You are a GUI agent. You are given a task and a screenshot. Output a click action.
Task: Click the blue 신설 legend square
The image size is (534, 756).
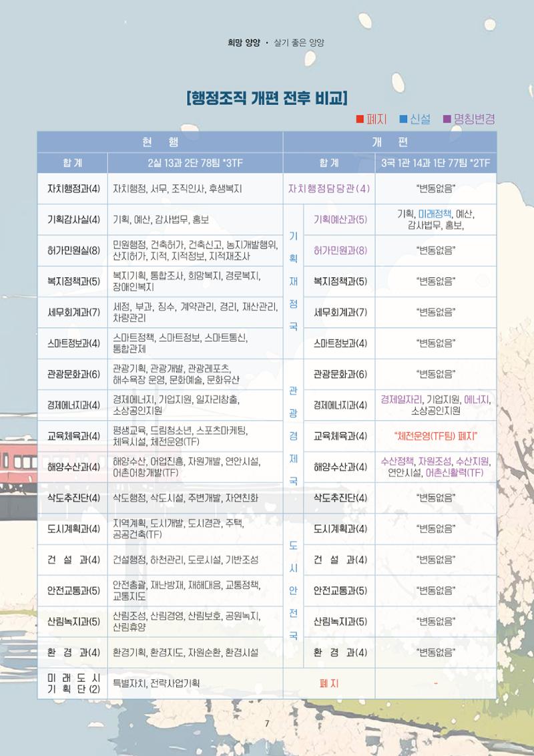[x=403, y=119]
